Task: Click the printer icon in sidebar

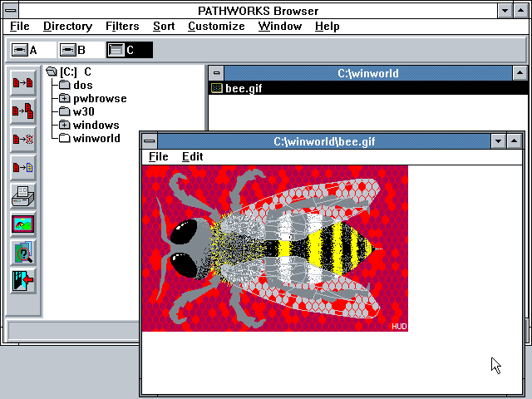Action: (x=22, y=196)
